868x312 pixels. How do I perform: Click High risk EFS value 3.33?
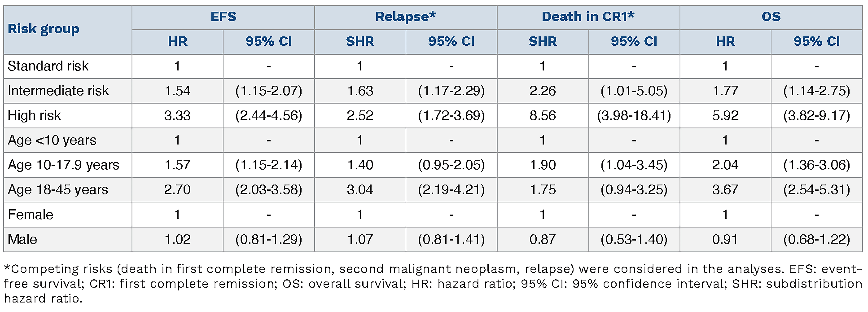[x=177, y=116]
